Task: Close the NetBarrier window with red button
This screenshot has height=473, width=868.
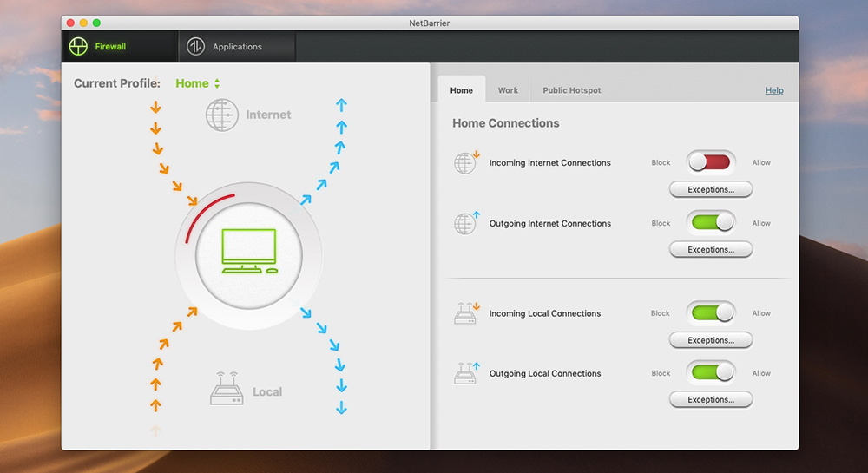Action: 70,23
